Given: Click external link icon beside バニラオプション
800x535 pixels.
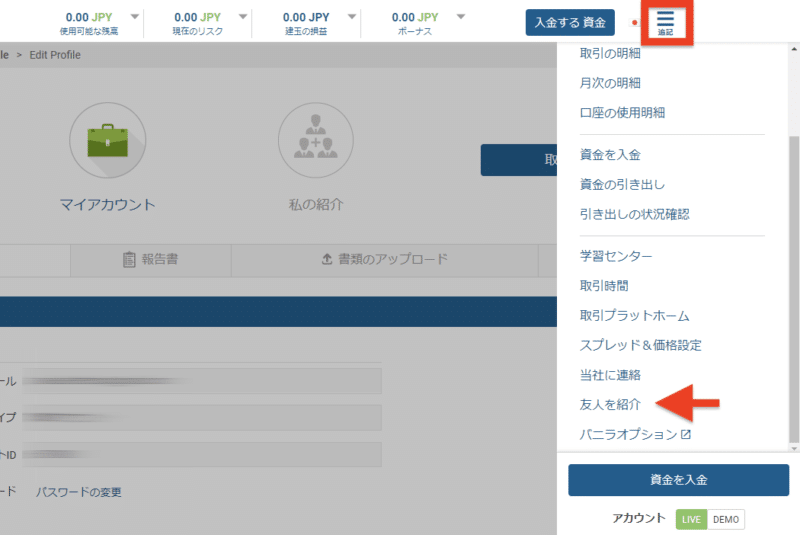Looking at the screenshot, I should coord(686,434).
